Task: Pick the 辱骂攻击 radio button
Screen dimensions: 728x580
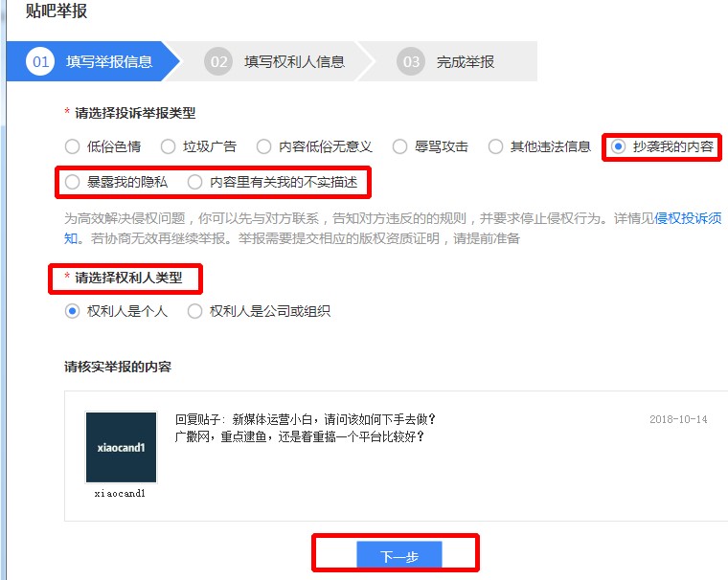Action: 399,146
